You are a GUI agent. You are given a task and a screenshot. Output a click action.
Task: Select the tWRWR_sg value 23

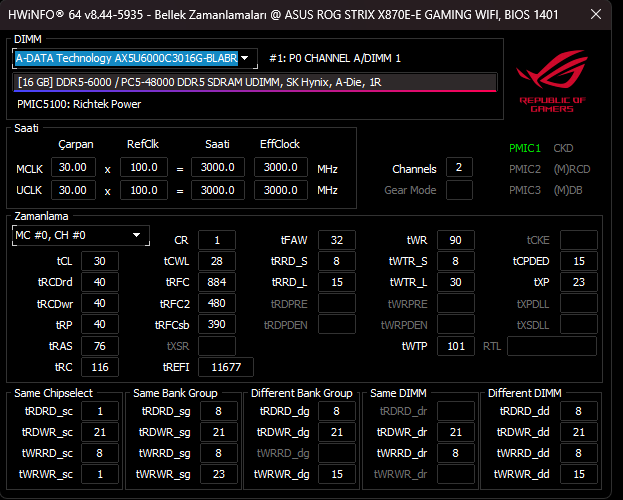(x=219, y=474)
